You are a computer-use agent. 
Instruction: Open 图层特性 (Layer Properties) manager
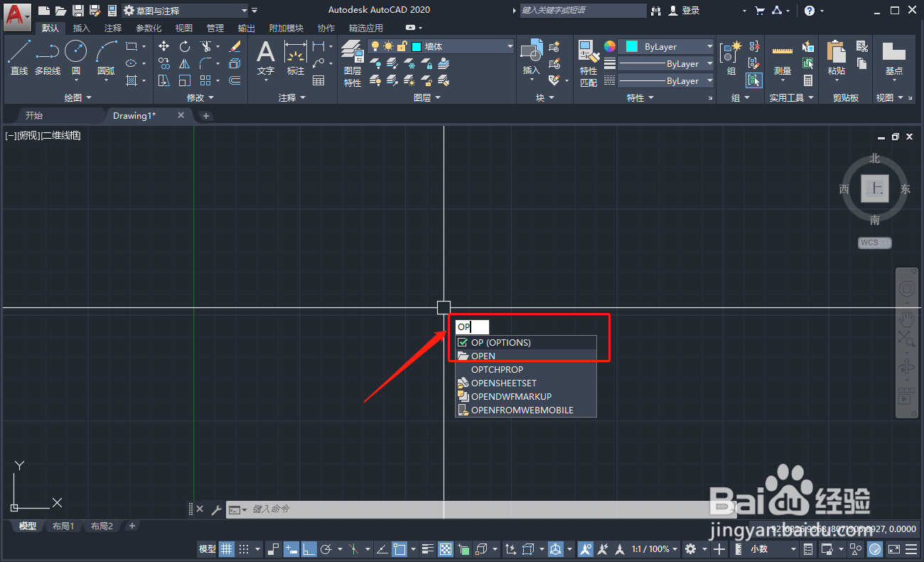coord(353,63)
